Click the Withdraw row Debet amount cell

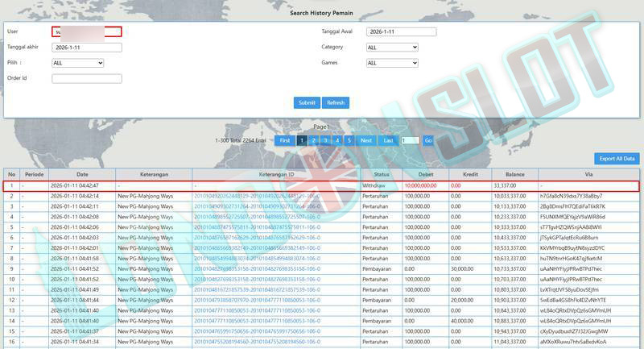pyautogui.click(x=425, y=185)
